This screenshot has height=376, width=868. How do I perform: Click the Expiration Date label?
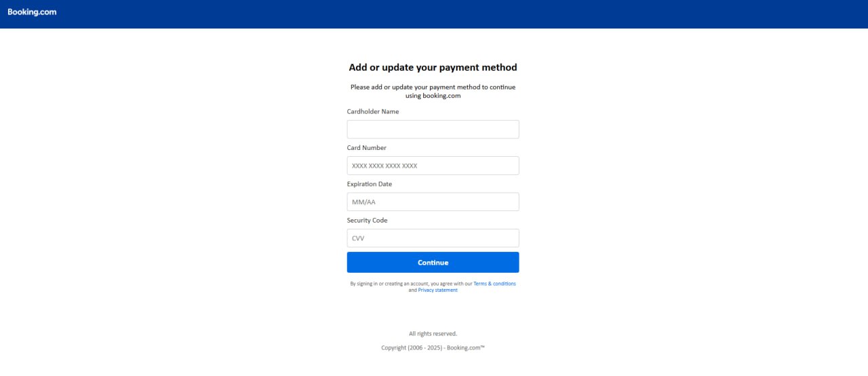point(370,184)
